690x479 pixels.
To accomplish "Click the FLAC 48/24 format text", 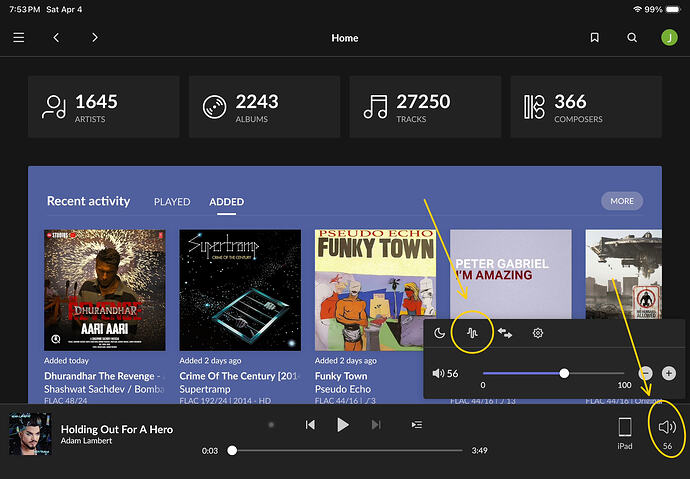I will click(66, 401).
